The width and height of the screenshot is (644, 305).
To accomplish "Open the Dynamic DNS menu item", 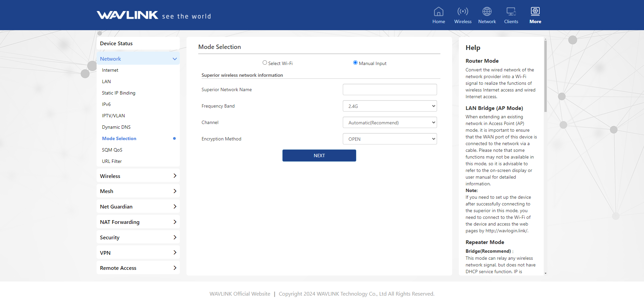I will tap(116, 127).
